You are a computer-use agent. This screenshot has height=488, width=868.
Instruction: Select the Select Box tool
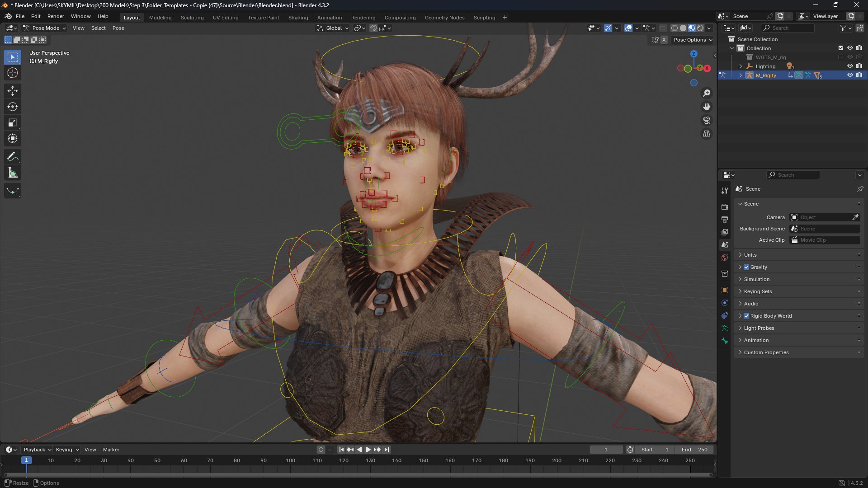13,57
